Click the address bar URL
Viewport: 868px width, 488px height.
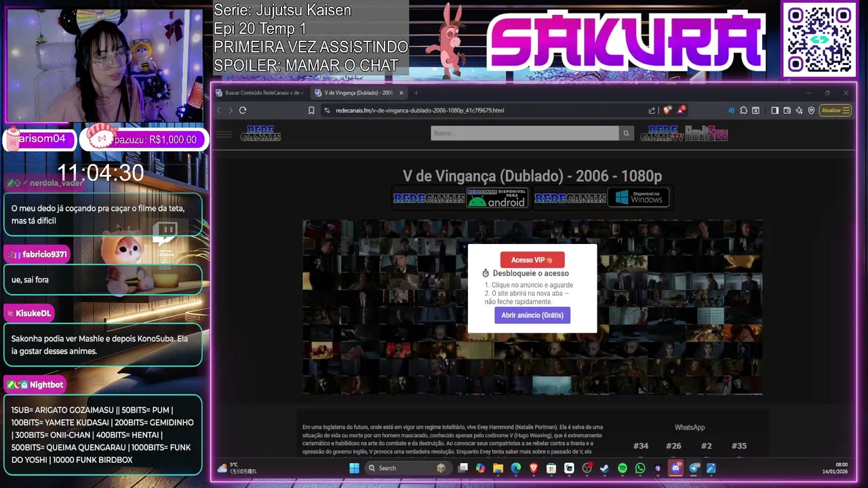pyautogui.click(x=420, y=110)
